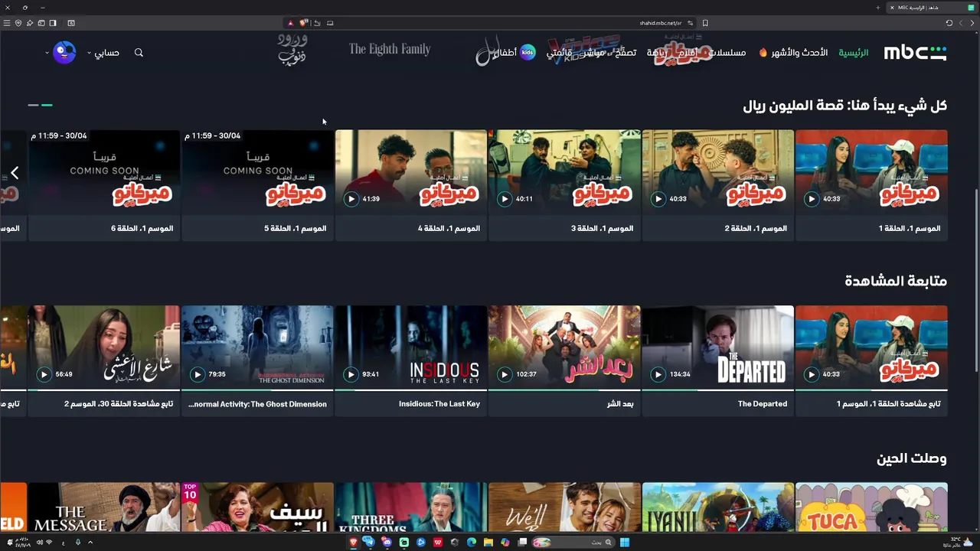This screenshot has height=551, width=980.
Task: Open TOP 10 سيف poster thumbnail
Action: click(x=258, y=507)
